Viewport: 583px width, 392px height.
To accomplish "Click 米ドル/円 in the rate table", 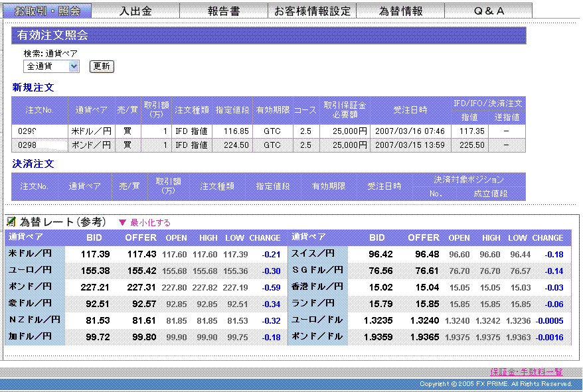I will [x=30, y=253].
